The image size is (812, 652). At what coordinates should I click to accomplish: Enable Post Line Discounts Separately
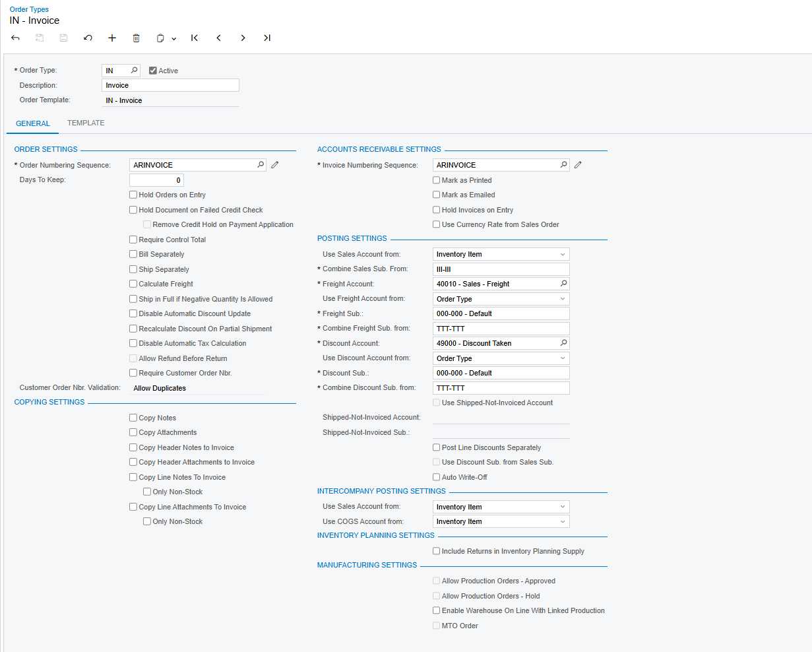(436, 447)
